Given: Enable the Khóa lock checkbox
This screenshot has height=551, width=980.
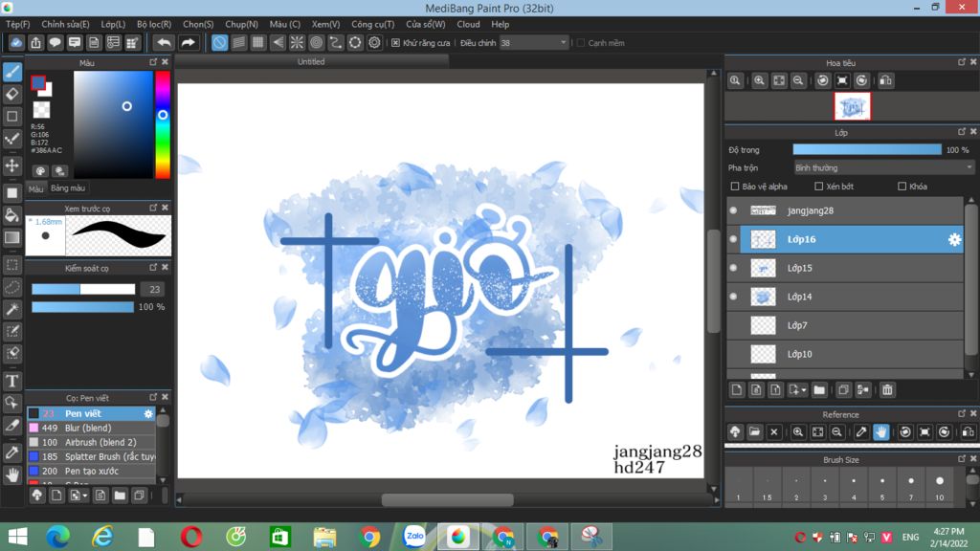Looking at the screenshot, I should coord(902,187).
